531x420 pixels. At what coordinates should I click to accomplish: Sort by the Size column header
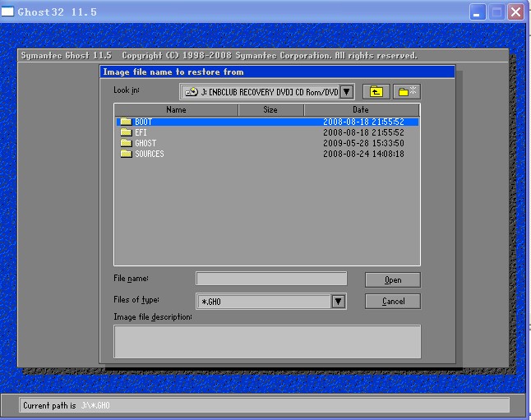coord(270,109)
